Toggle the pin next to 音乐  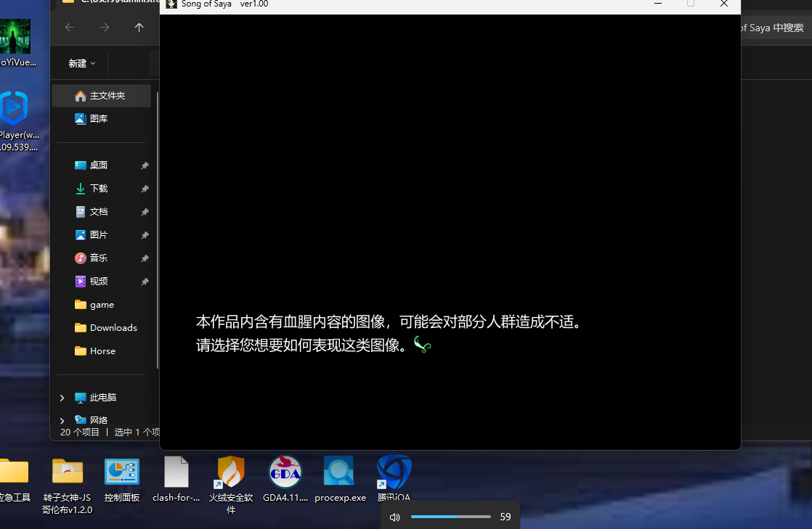[x=145, y=258]
